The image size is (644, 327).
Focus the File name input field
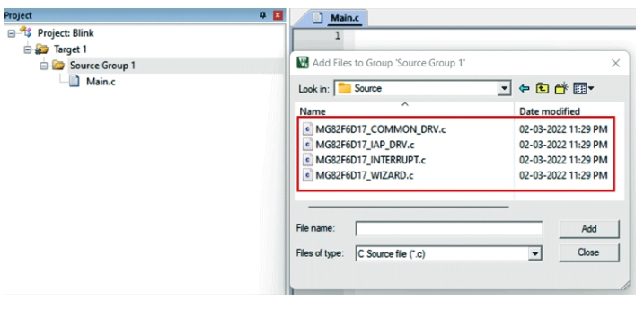tap(449, 229)
